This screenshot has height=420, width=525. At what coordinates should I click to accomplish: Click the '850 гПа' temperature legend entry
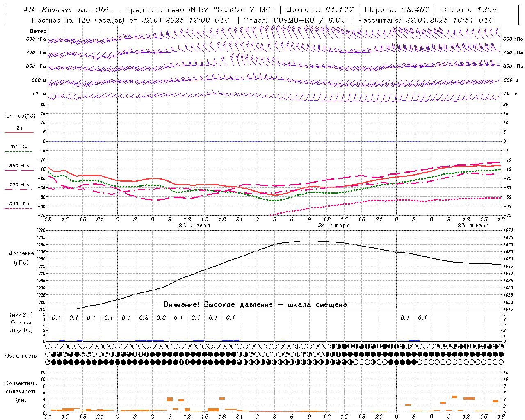(19, 166)
